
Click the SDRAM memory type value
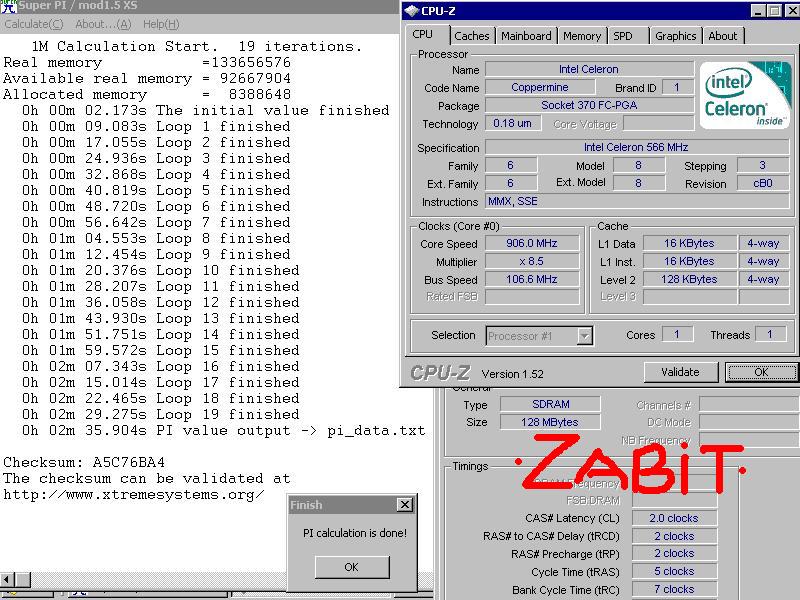(551, 404)
